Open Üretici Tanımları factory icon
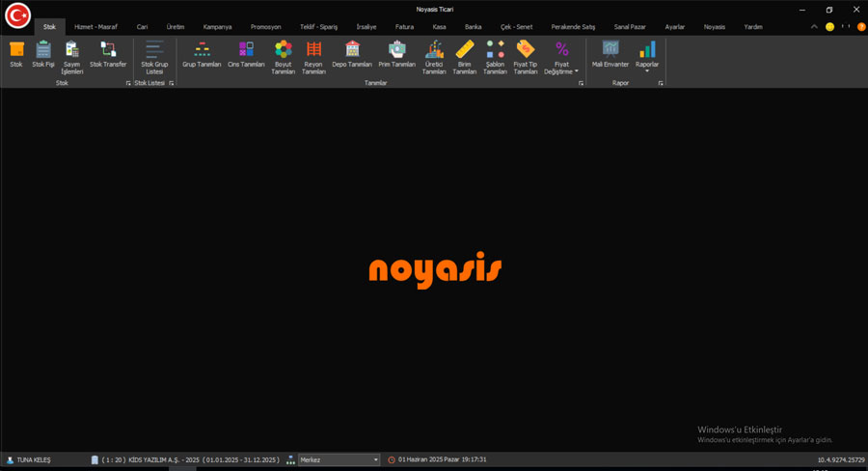 pyautogui.click(x=434, y=49)
